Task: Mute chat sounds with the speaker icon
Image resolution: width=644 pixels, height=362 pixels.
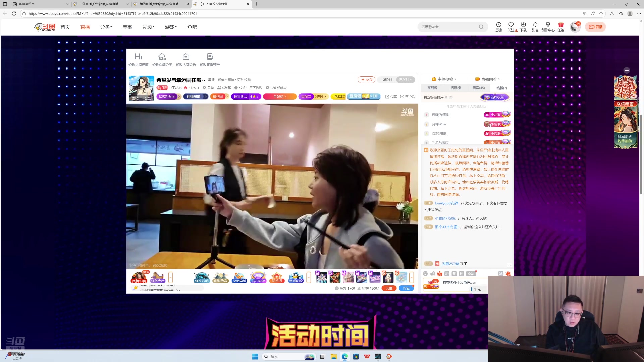Action: coord(432,274)
